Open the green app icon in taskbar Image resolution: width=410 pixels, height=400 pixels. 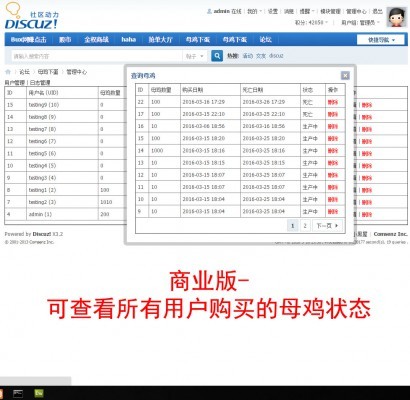click(39, 393)
